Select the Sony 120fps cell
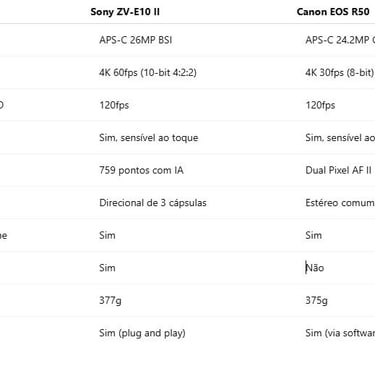This screenshot has height=366, width=375. tap(114, 105)
